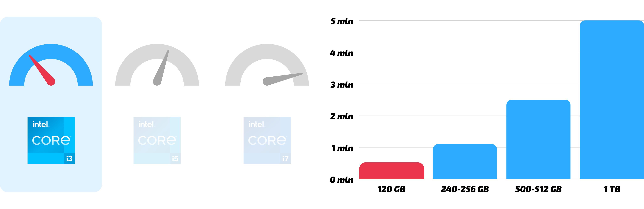
Task: Select the tall 1 TB bar
Action: pyautogui.click(x=611, y=100)
